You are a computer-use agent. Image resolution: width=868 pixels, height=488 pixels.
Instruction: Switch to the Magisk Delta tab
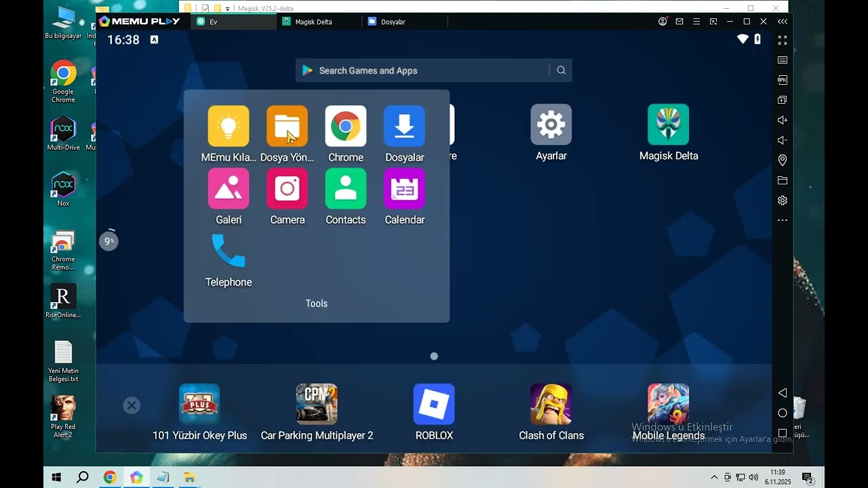pos(319,22)
